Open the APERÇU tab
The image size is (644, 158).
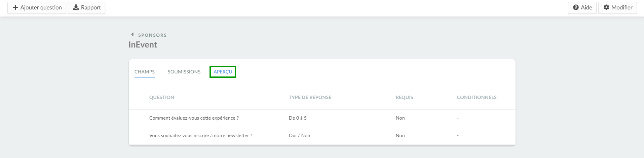[223, 72]
